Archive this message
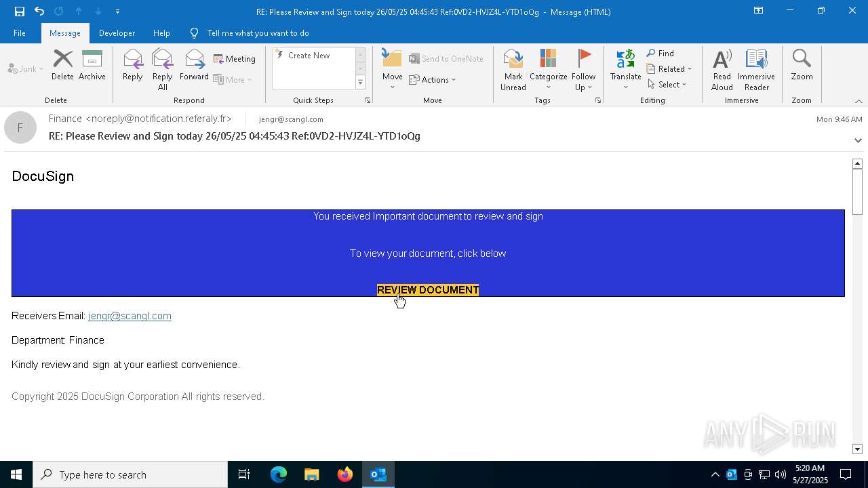Viewport: 868px width, 488px height. tap(92, 66)
